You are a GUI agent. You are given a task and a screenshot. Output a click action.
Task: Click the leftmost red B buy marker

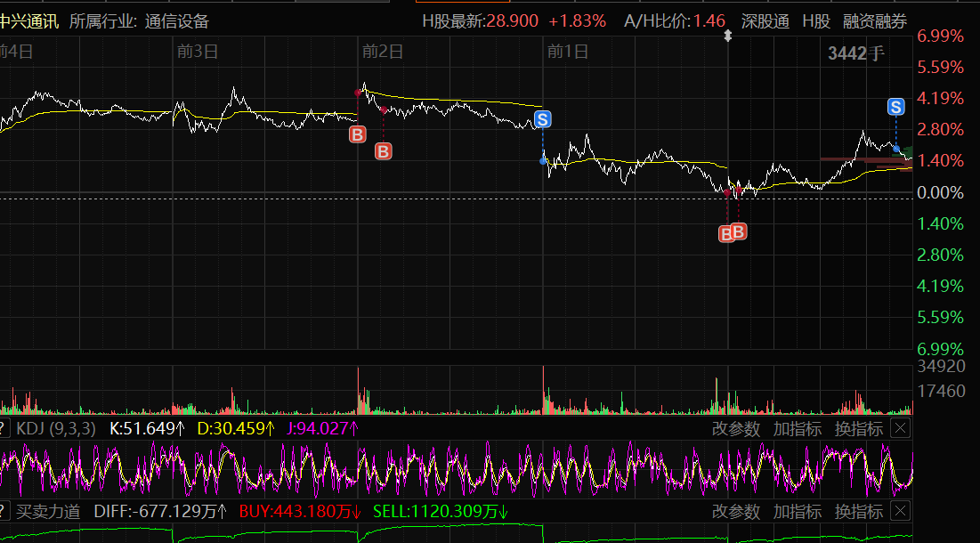(x=357, y=134)
